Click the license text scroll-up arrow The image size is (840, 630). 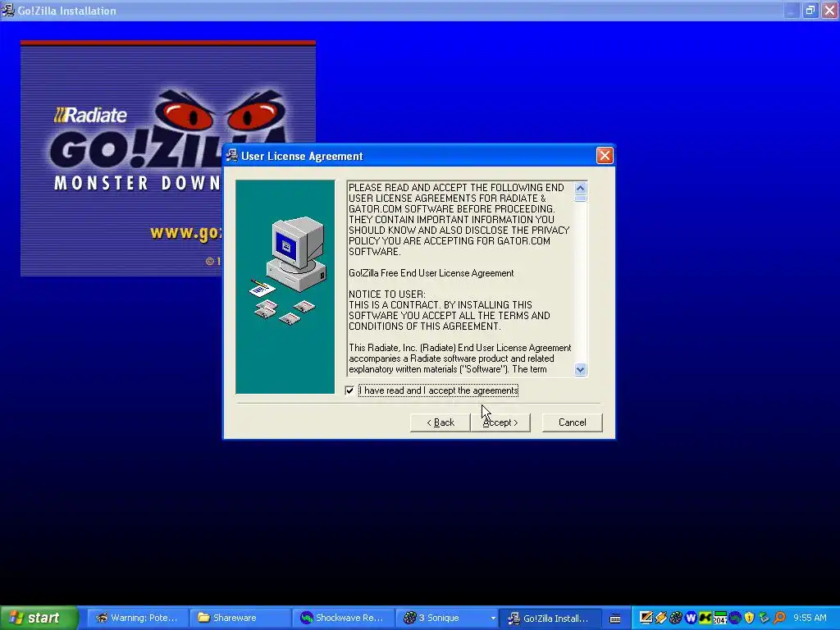[x=580, y=188]
